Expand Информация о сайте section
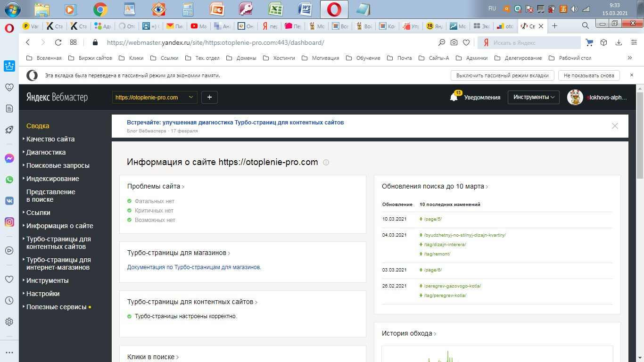This screenshot has height=362, width=644. click(x=59, y=226)
